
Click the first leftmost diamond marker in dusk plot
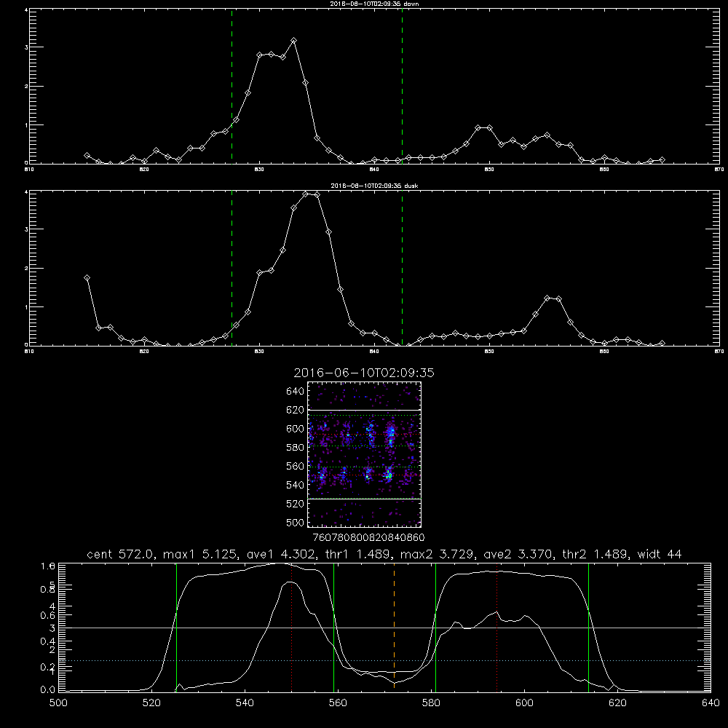(x=87, y=277)
